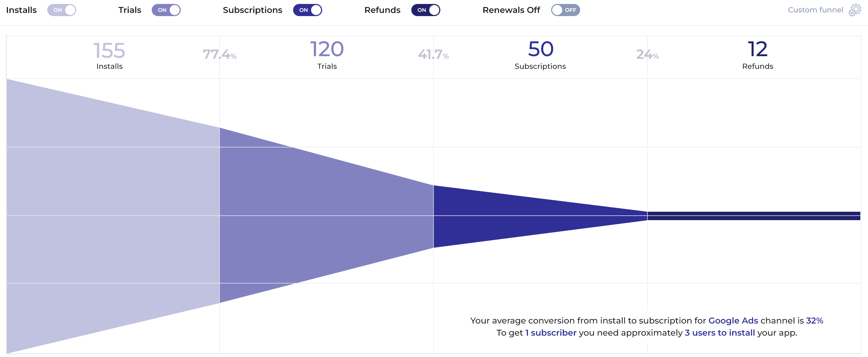Click the 50 Subscriptions count
Image resolution: width=868 pixels, height=357 pixels.
(541, 49)
